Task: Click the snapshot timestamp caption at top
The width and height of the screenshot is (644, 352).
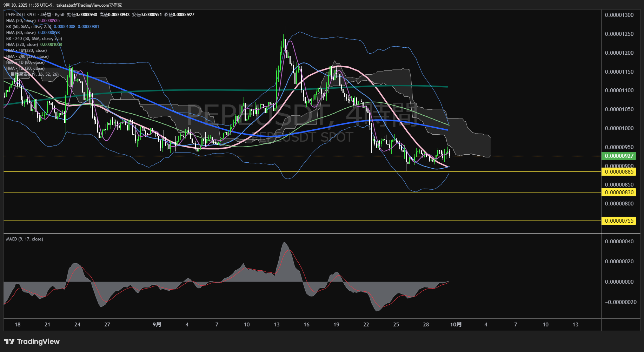Action: [62, 5]
